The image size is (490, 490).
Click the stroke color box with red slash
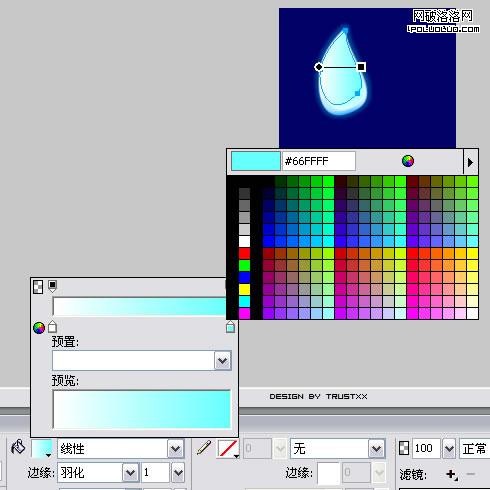228,449
